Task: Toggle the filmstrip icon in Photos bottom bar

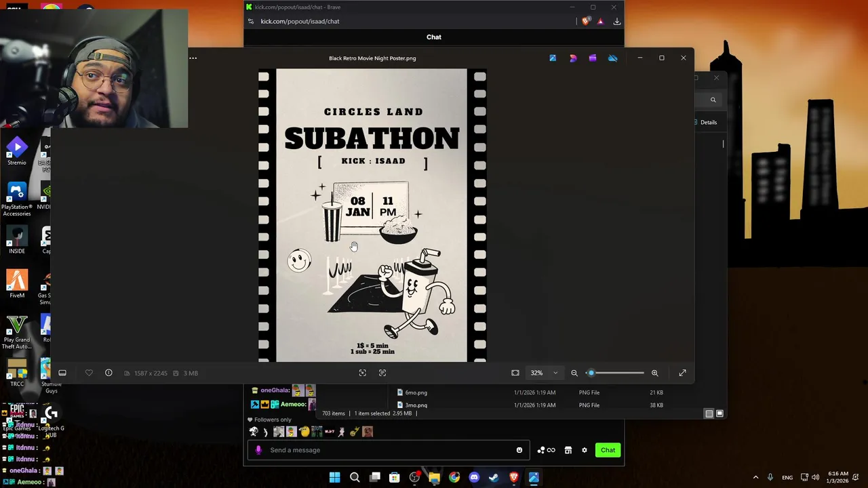Action: tap(62, 373)
